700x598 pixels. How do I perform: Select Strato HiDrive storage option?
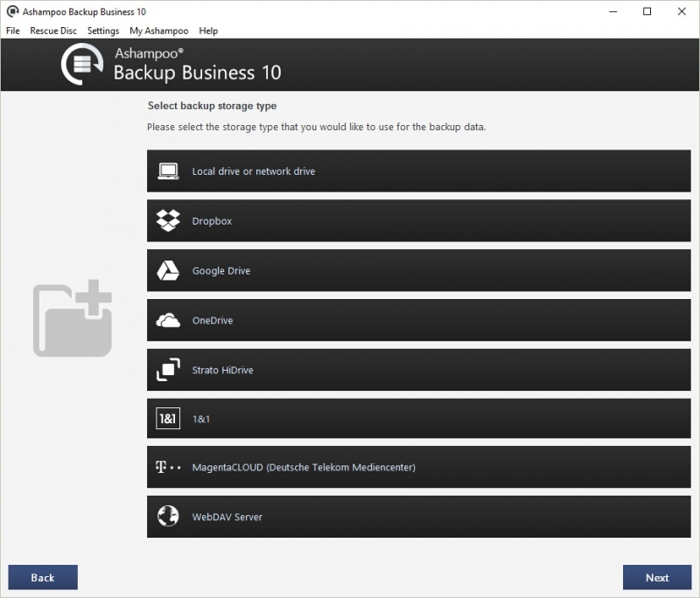pyautogui.click(x=419, y=370)
